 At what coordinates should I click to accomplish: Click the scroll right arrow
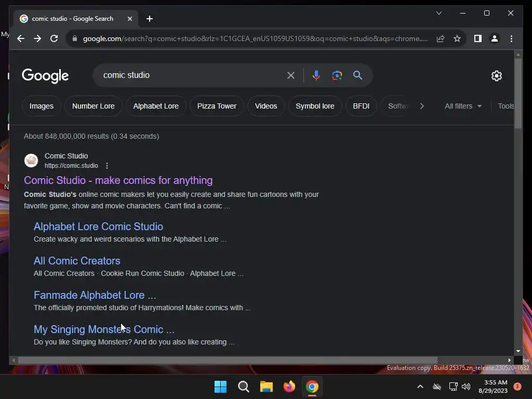click(x=509, y=361)
